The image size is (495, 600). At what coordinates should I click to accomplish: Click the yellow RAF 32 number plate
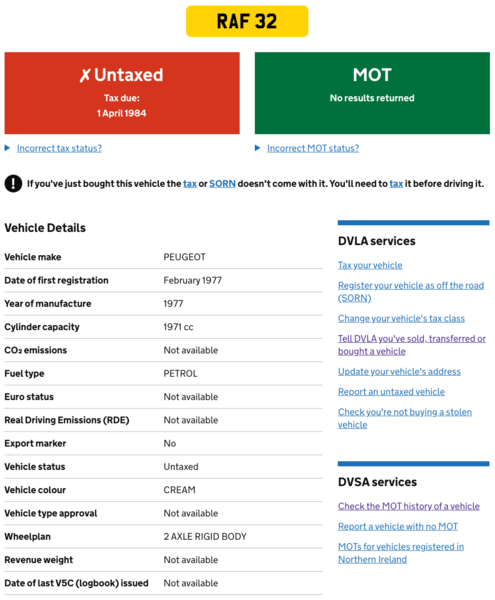(x=247, y=21)
